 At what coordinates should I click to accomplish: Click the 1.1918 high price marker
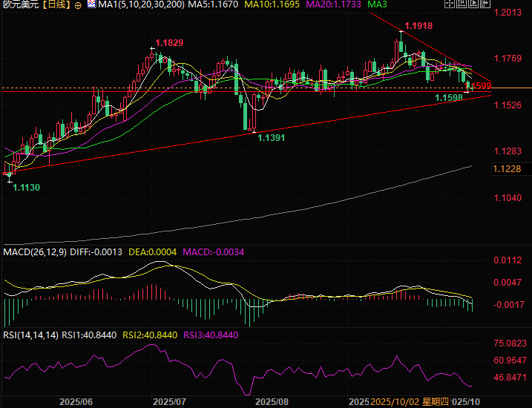418,25
